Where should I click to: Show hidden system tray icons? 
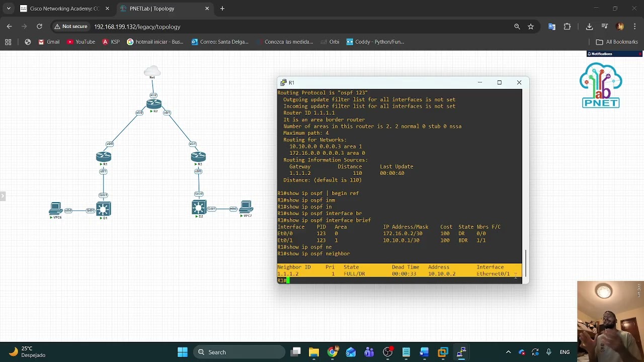pyautogui.click(x=508, y=352)
